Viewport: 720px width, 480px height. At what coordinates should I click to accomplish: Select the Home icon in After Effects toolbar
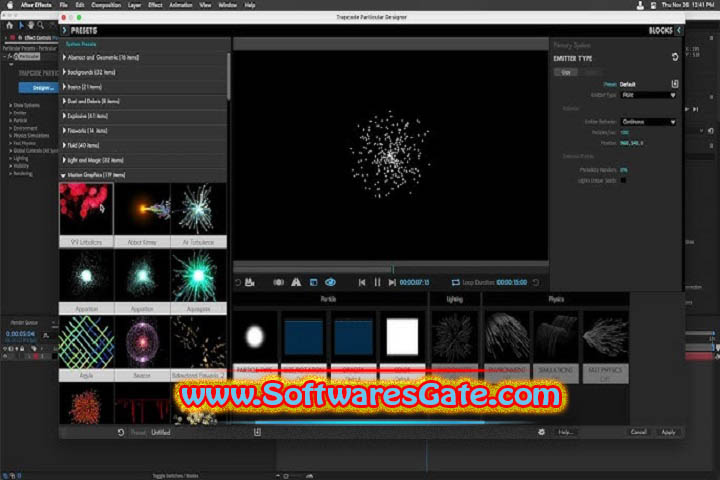[9, 25]
